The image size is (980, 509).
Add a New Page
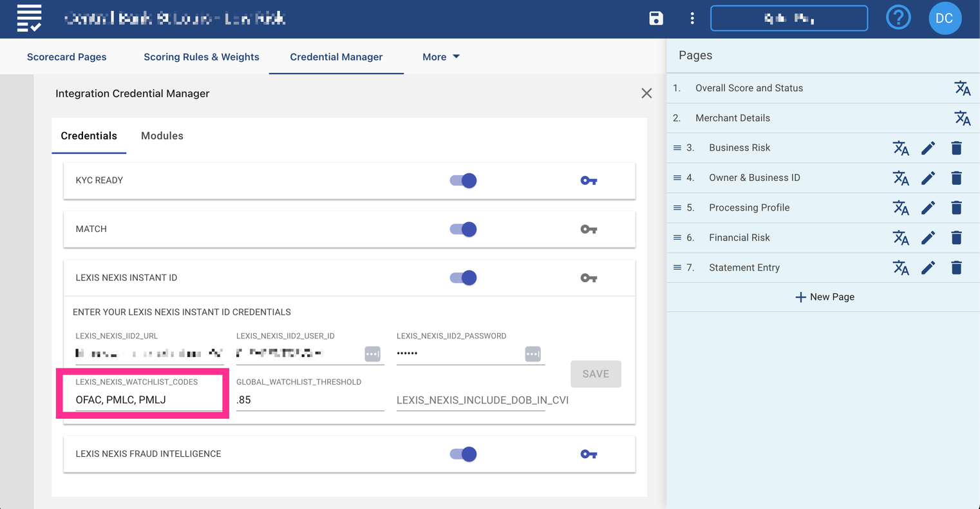coord(825,297)
